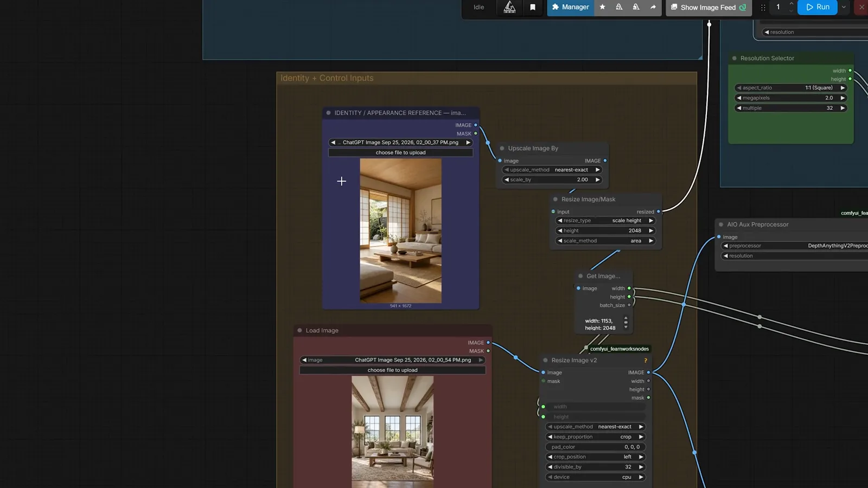
Task: Open upscale_method dropdown in Upscale Image By
Action: pos(552,170)
